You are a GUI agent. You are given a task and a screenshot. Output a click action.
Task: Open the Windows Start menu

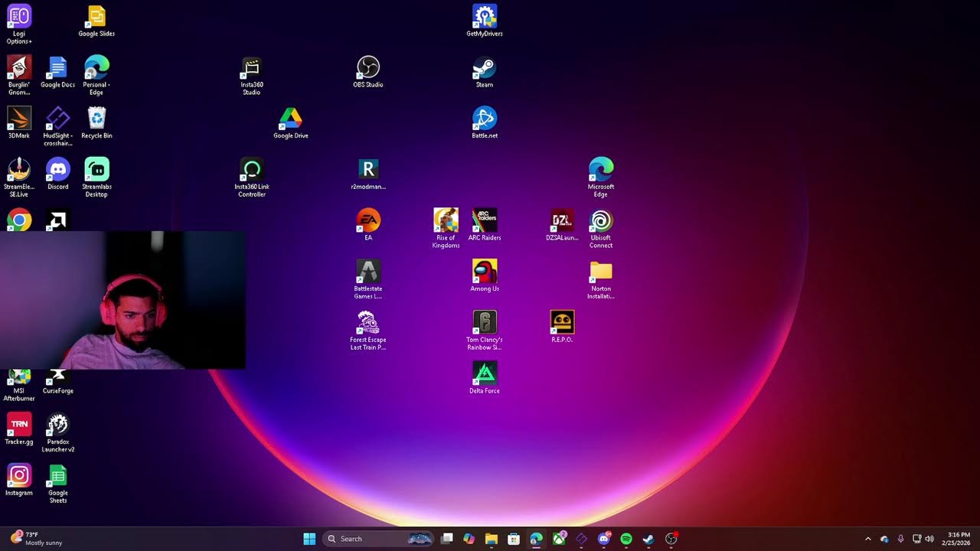pos(309,539)
